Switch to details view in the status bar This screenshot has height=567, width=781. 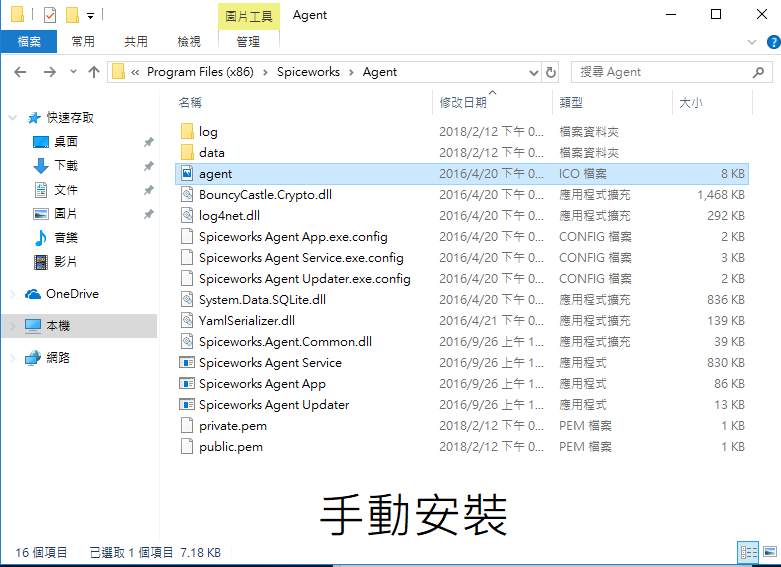point(748,552)
